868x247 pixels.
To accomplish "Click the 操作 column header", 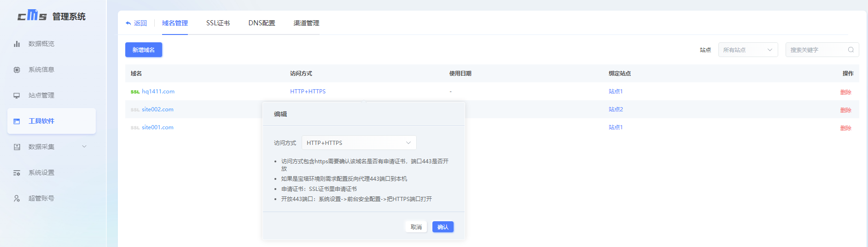I will (x=848, y=74).
